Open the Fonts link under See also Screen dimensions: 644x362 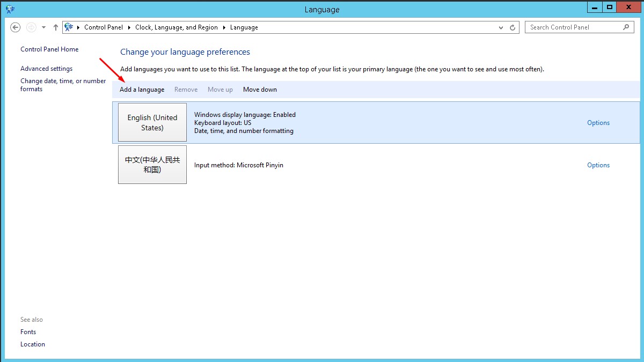pos(28,332)
